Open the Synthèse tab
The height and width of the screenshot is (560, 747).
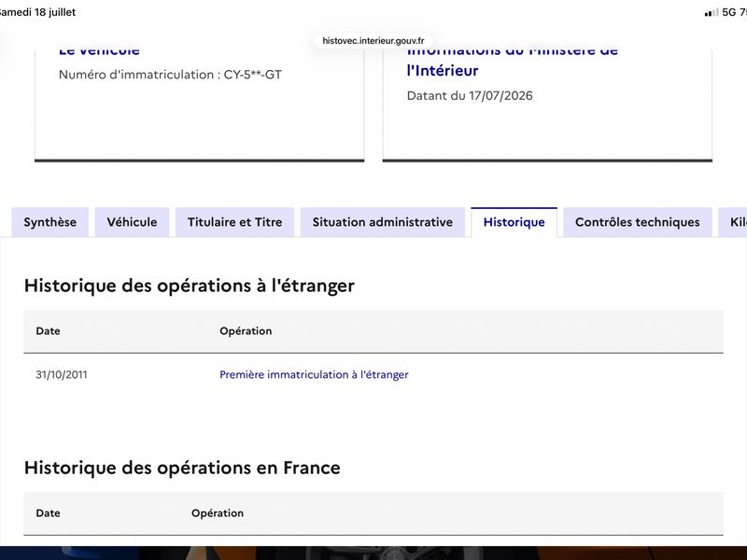(50, 222)
